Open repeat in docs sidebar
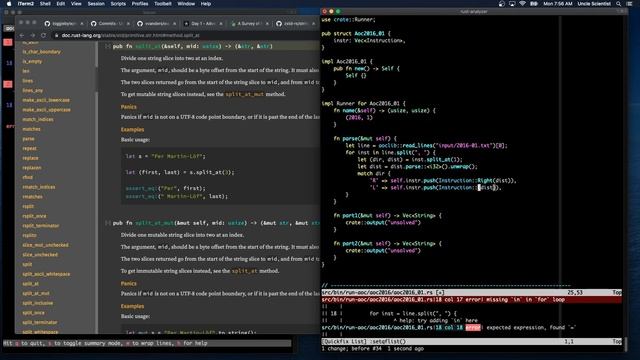 click(30, 148)
